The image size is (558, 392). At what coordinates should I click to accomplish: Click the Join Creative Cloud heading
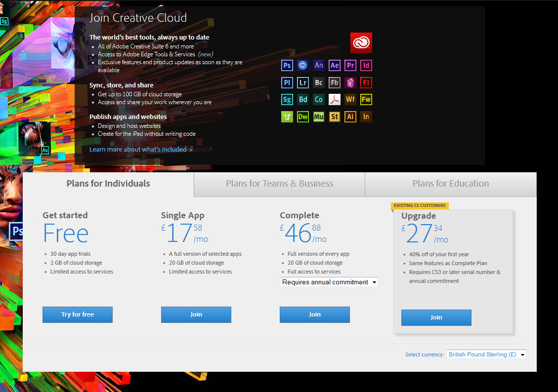tap(138, 18)
